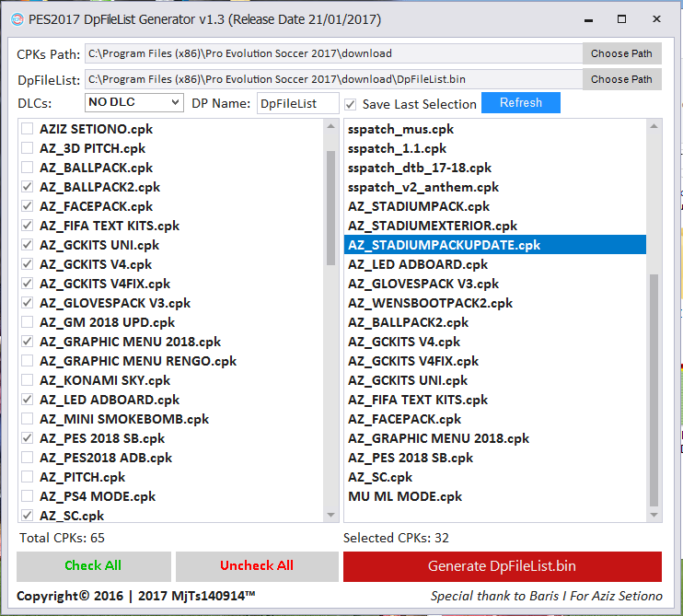Select AZ_GLOVESPACK V3.cpk in right list

click(x=495, y=284)
